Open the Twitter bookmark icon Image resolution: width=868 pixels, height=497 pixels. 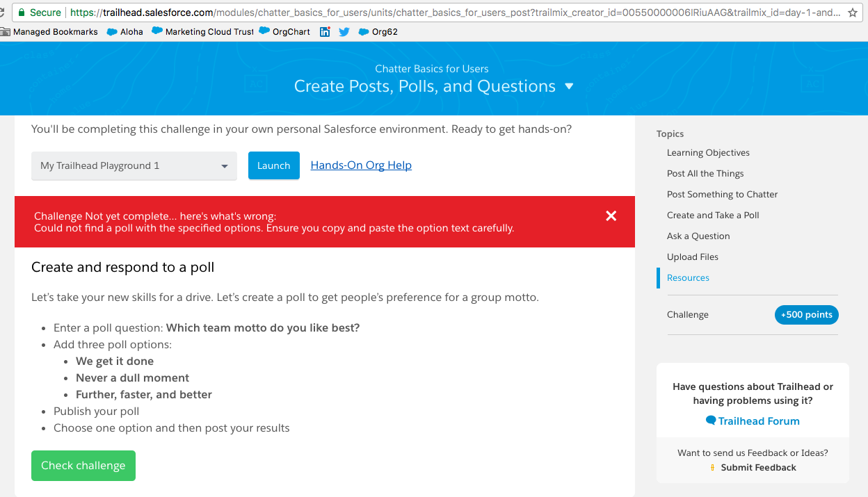tap(344, 31)
